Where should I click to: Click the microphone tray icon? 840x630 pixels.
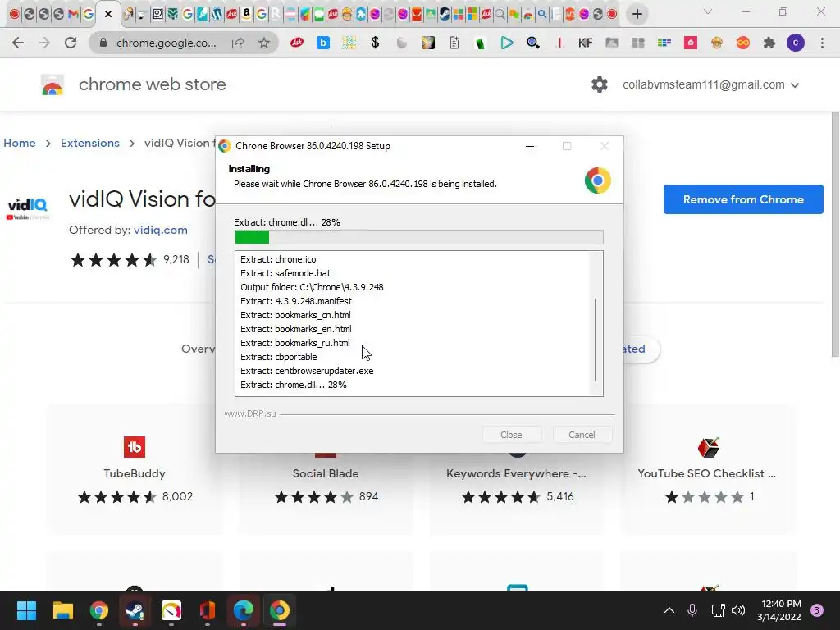point(692,610)
